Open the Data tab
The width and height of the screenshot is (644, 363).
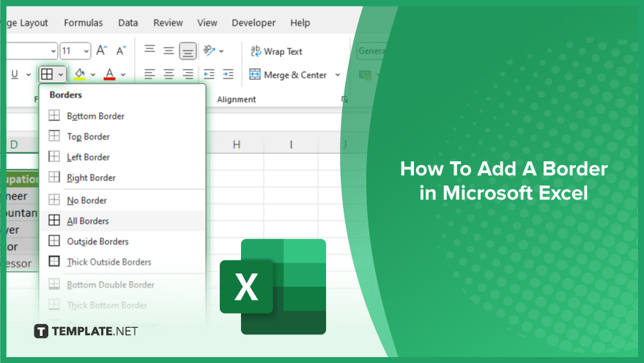pyautogui.click(x=128, y=23)
